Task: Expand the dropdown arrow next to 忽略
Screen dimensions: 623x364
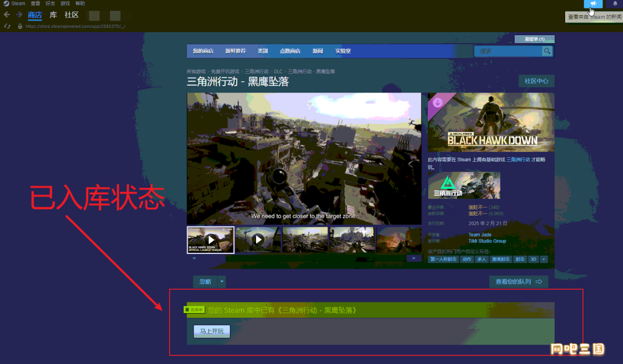Action: point(221,281)
